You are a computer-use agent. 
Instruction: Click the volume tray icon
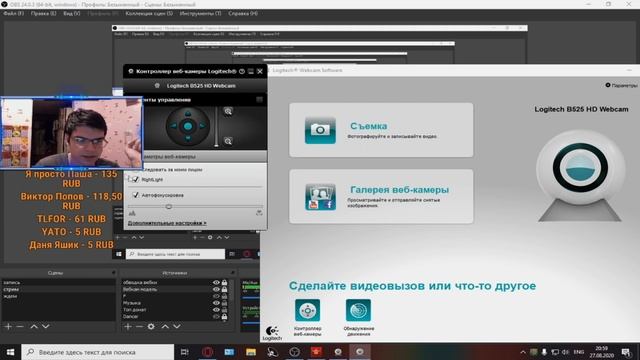click(566, 352)
